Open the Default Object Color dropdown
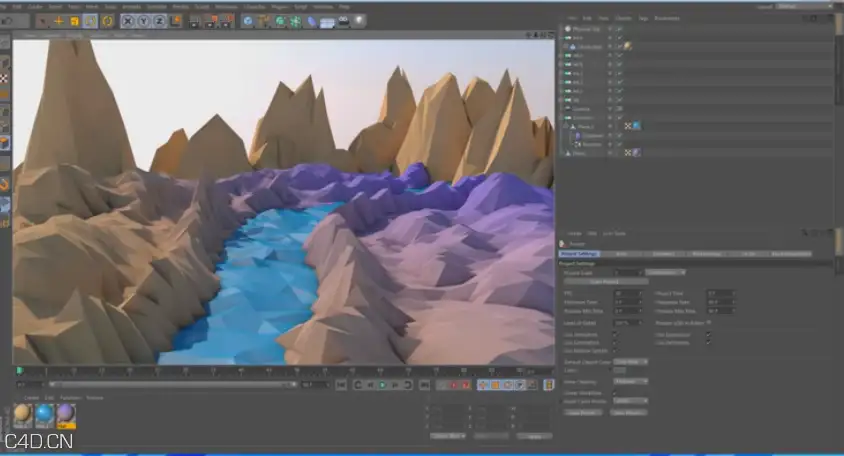844x456 pixels. (x=630, y=362)
